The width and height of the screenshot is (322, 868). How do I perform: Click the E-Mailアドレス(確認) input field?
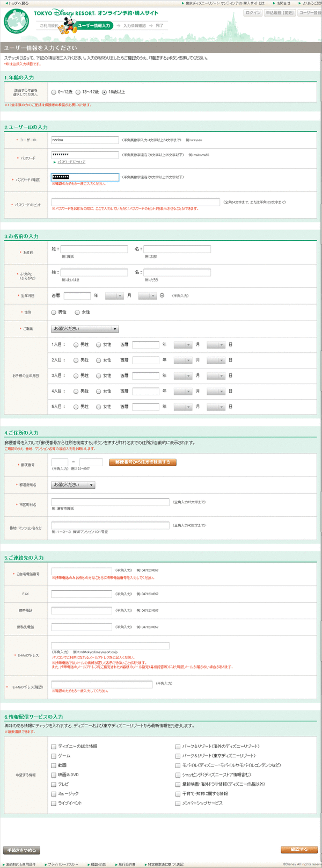[102, 684]
